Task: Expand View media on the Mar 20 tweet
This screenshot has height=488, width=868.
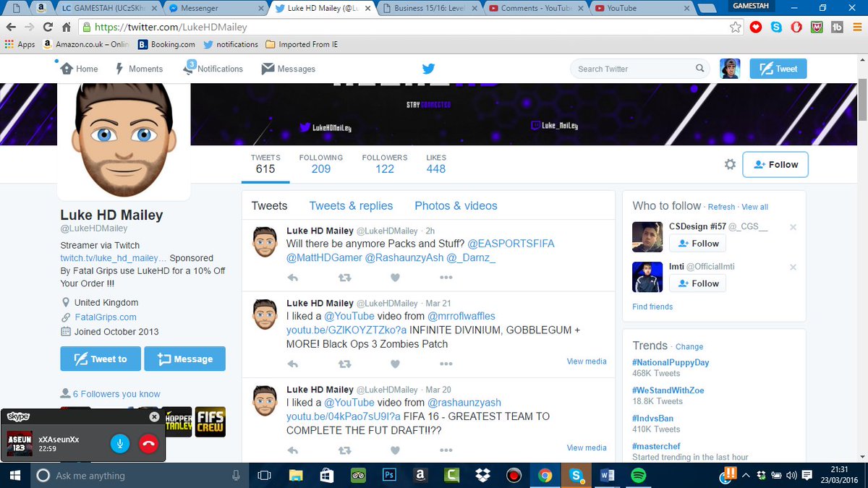Action: pos(587,448)
